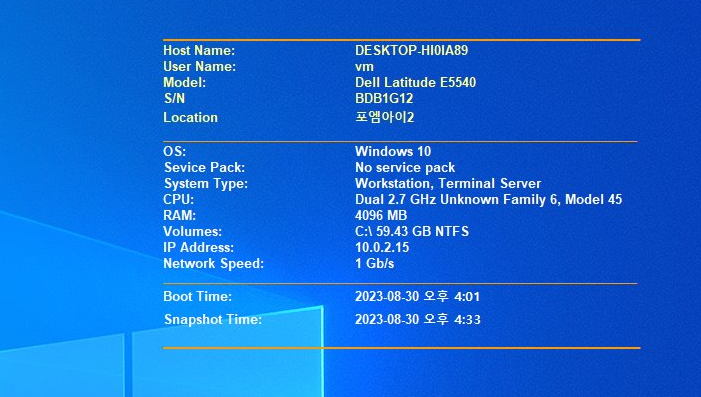Click the 'Snapshot Time:' label
Image resolution: width=701 pixels, height=397 pixels.
click(213, 320)
